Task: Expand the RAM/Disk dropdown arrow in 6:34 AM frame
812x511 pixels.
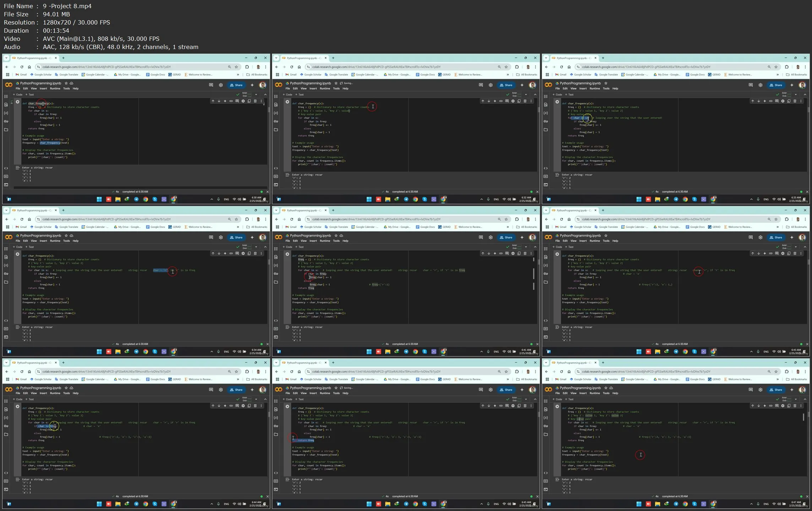Action: click(x=256, y=247)
